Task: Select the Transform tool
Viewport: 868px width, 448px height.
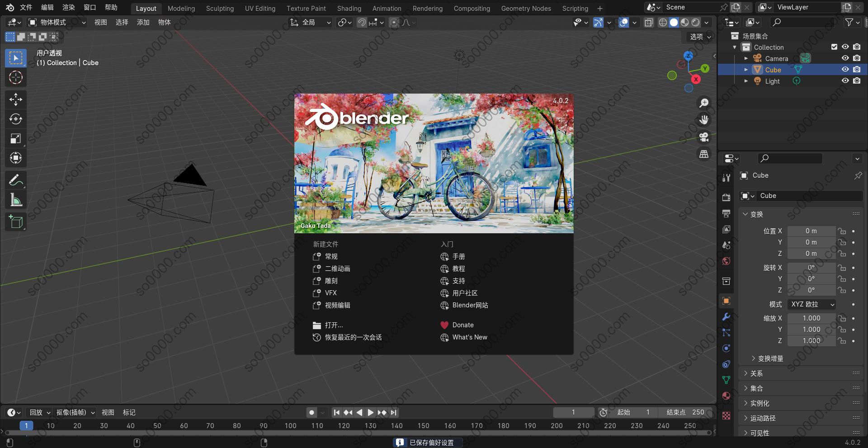Action: [x=16, y=158]
